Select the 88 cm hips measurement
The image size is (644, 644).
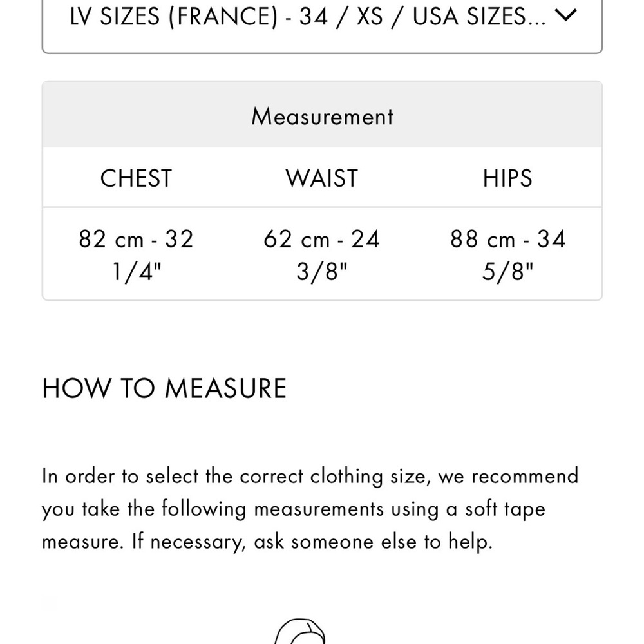point(482,239)
